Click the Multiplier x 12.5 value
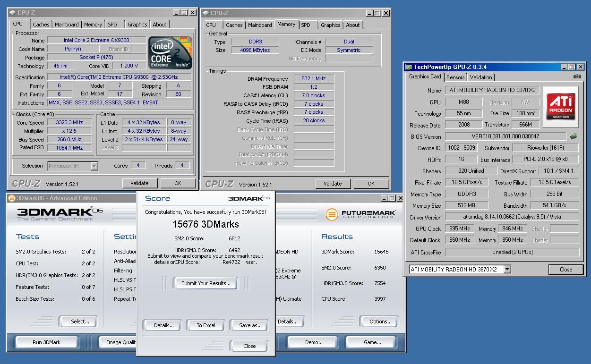The image size is (591, 364). tap(69, 131)
